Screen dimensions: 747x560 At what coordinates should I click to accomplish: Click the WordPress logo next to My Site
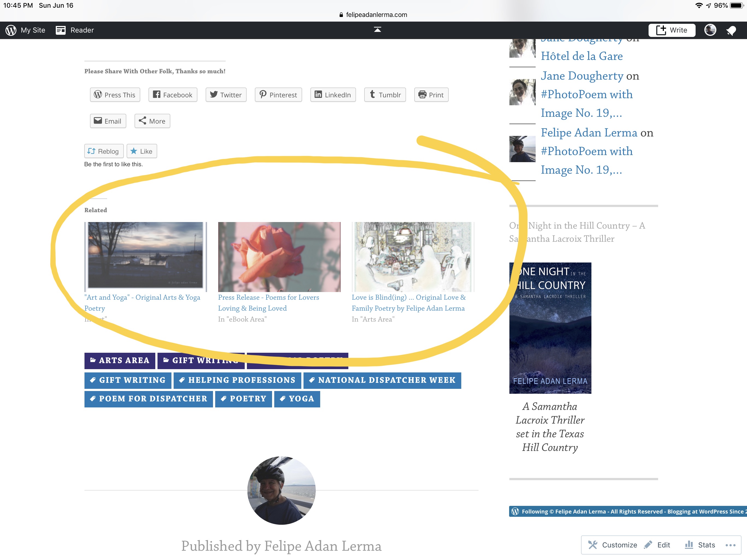point(11,30)
